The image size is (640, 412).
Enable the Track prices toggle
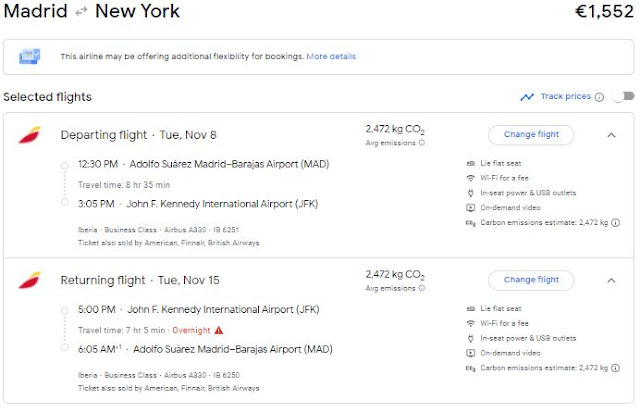coord(622,97)
